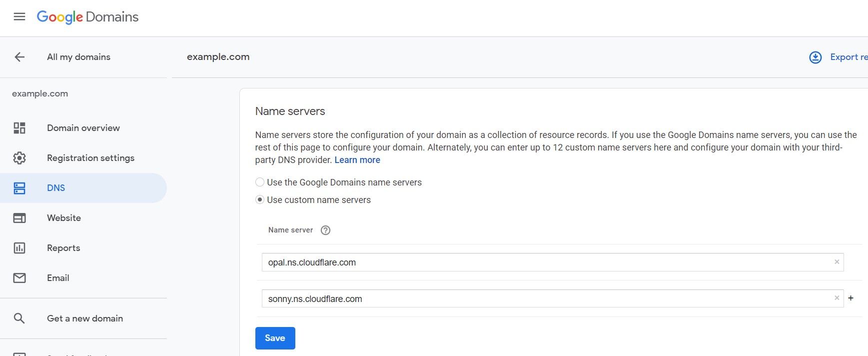The width and height of the screenshot is (868, 356).
Task: Click the magnifier icon for new domain
Action: pyautogui.click(x=19, y=318)
